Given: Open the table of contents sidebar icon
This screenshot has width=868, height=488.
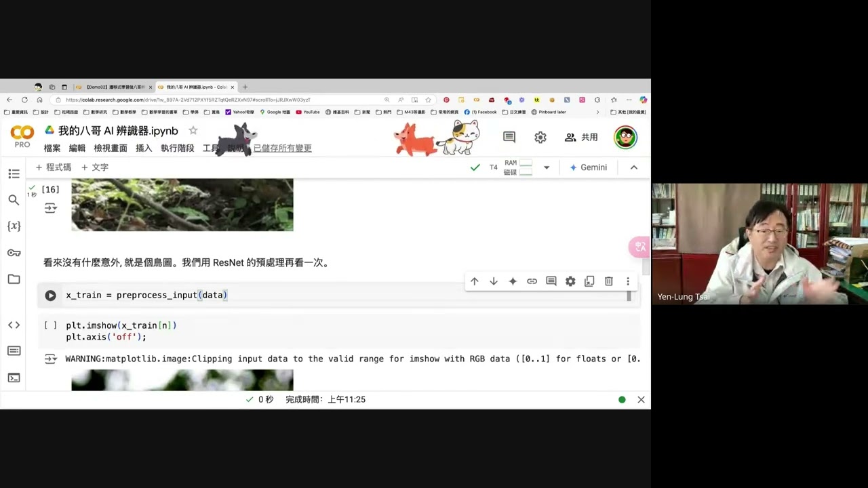Looking at the screenshot, I should 14,174.
